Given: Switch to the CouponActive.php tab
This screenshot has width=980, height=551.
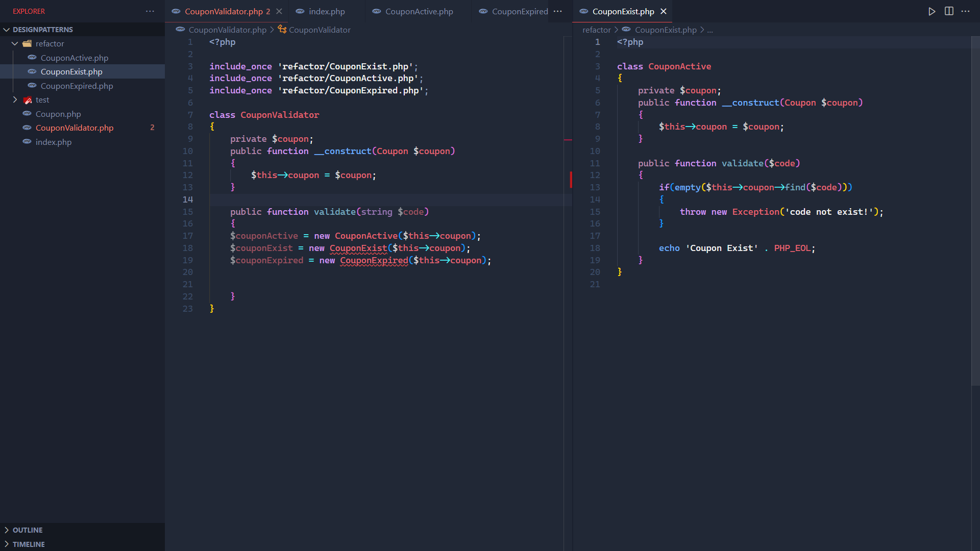Looking at the screenshot, I should tap(419, 11).
